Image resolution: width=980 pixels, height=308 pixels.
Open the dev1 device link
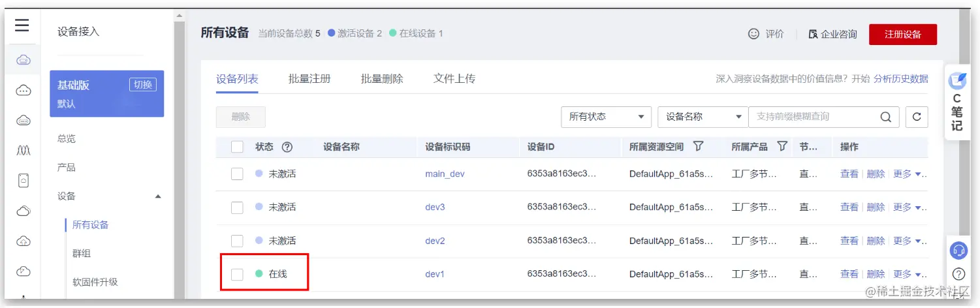[x=435, y=274]
